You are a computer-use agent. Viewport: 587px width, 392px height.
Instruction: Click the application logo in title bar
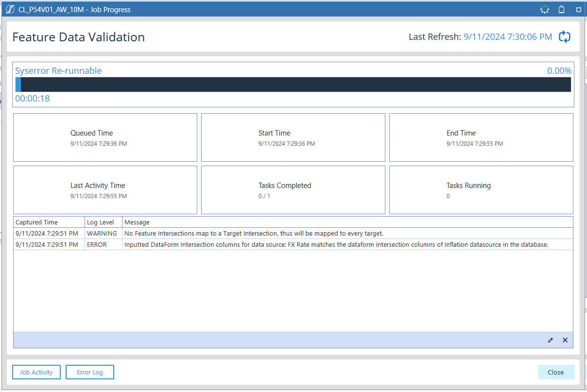(x=10, y=9)
